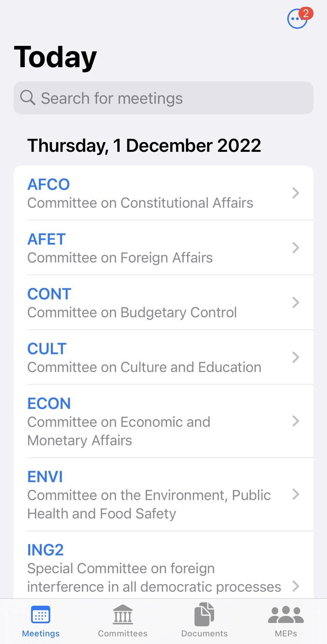327x644 pixels.
Task: Expand the AFCO row chevron
Action: [296, 193]
